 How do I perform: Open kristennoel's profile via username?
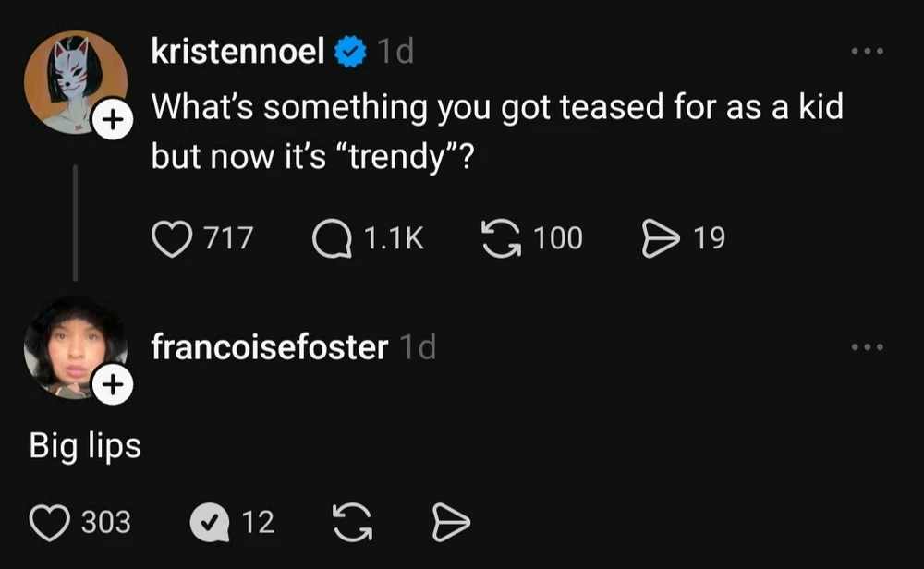(237, 53)
